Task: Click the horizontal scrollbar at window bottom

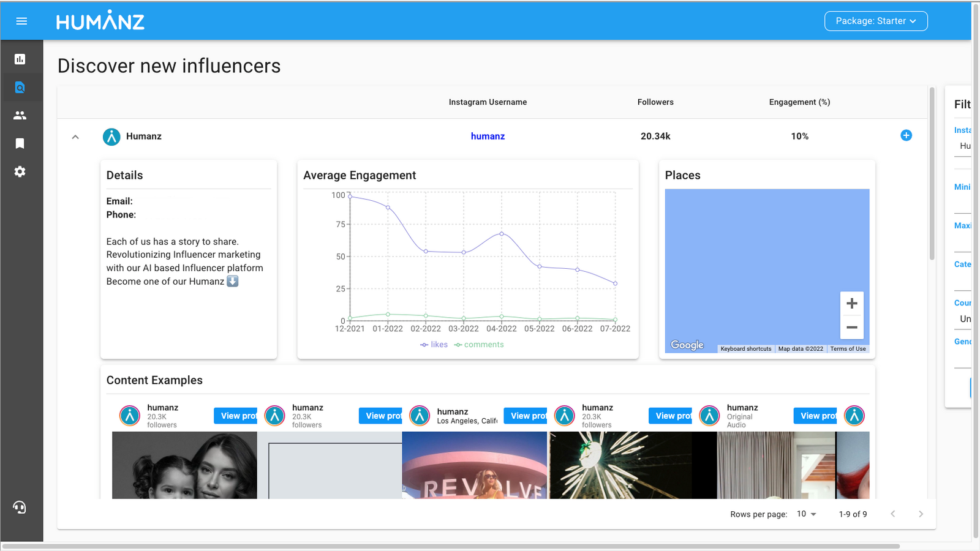Action: point(451,546)
